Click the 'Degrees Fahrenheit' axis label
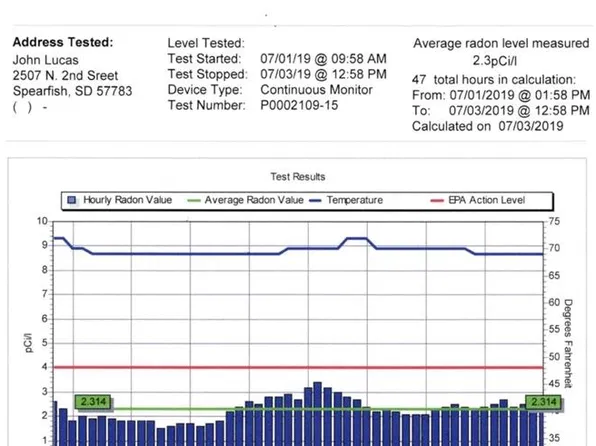Image resolution: width=596 pixels, height=446 pixels. coord(568,343)
